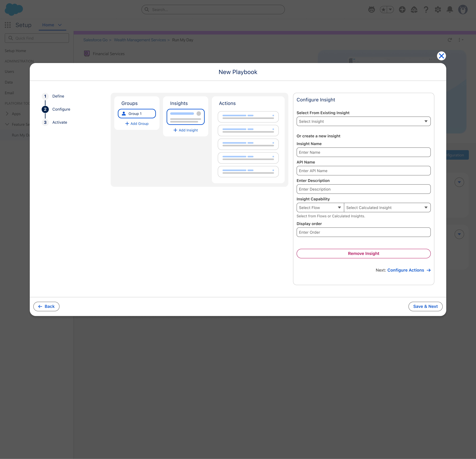The height and width of the screenshot is (459, 476).
Task: Click the Back button
Action: (46, 306)
